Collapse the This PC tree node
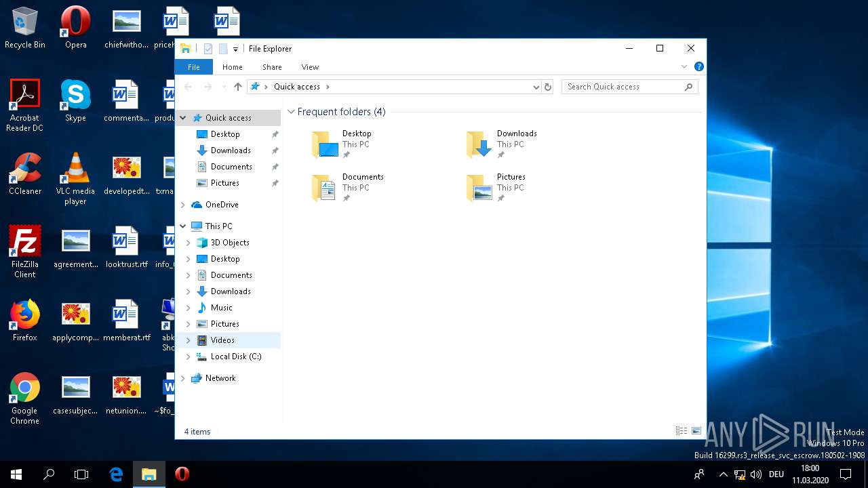 coord(183,226)
